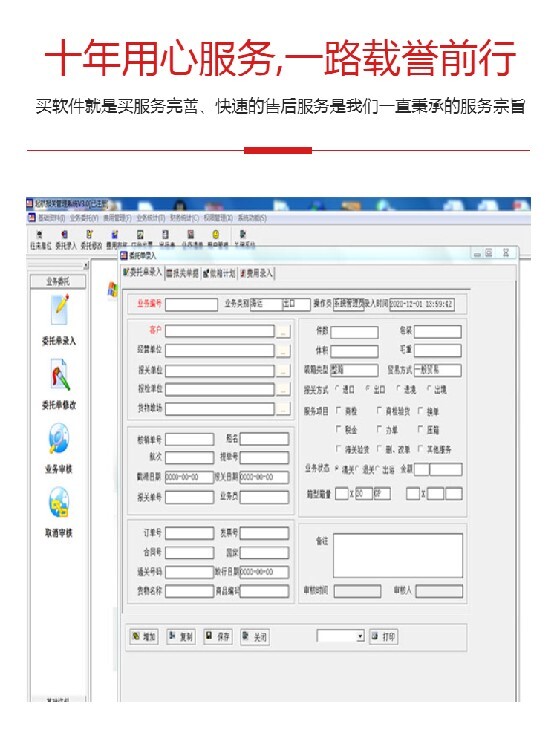
Task: Select 进口 radio under 报关方式
Action: [x=338, y=389]
